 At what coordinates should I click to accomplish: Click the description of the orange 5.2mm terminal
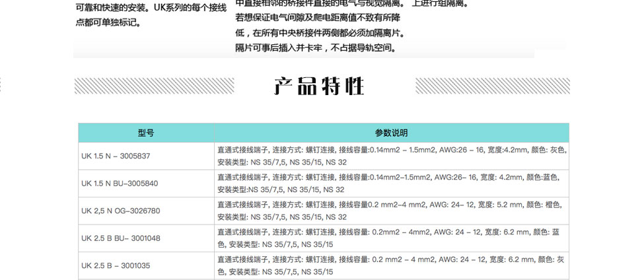(x=392, y=211)
